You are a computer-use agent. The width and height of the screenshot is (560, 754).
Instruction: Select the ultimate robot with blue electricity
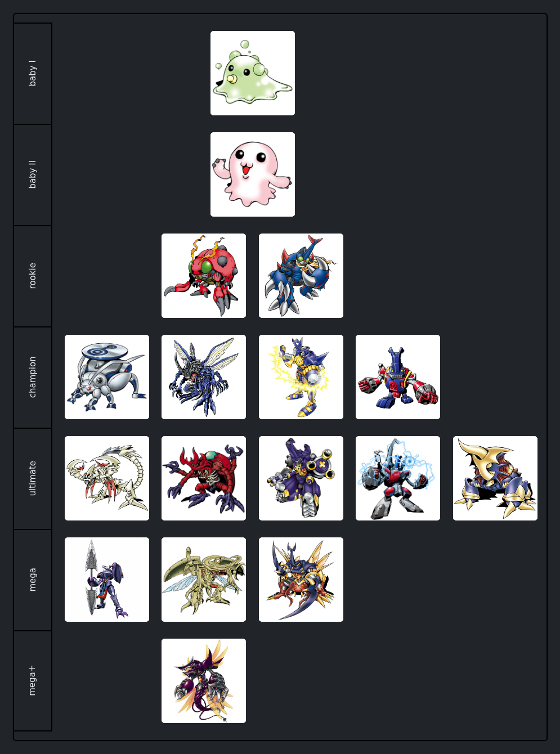pos(398,478)
